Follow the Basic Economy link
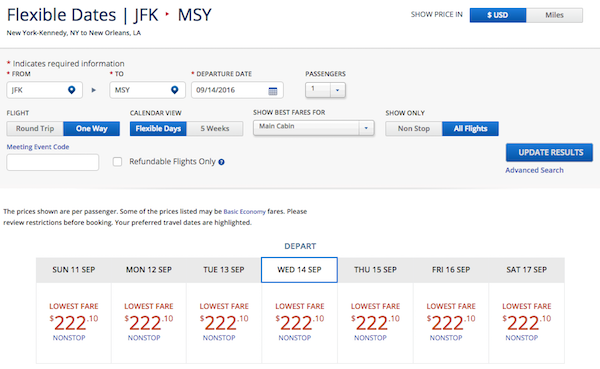This screenshot has height=369, width=600. 245,212
